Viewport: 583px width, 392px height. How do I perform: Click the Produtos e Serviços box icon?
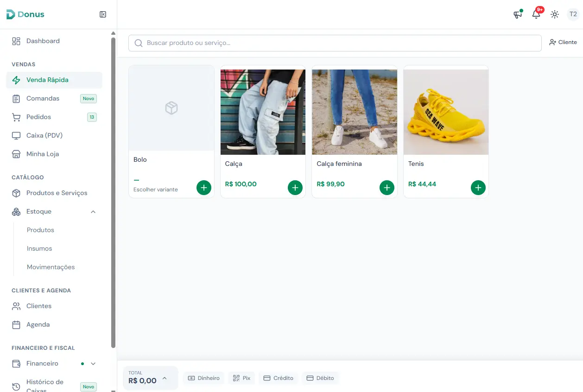coord(16,193)
